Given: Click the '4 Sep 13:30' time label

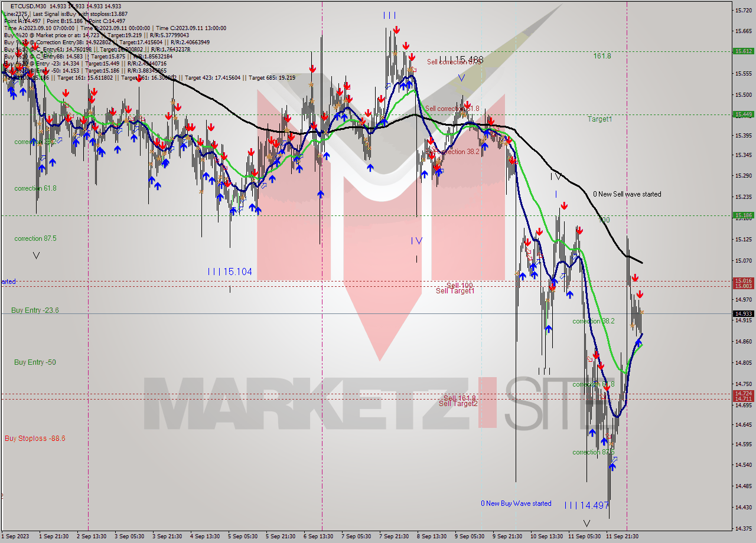Looking at the screenshot, I should (205, 537).
